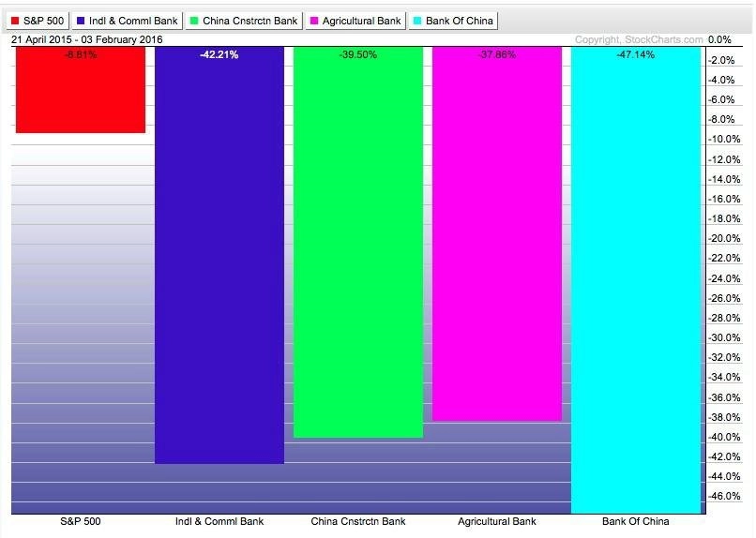The height and width of the screenshot is (538, 756).
Task: Click the red S&P 500 legend swatch
Action: pos(15,21)
